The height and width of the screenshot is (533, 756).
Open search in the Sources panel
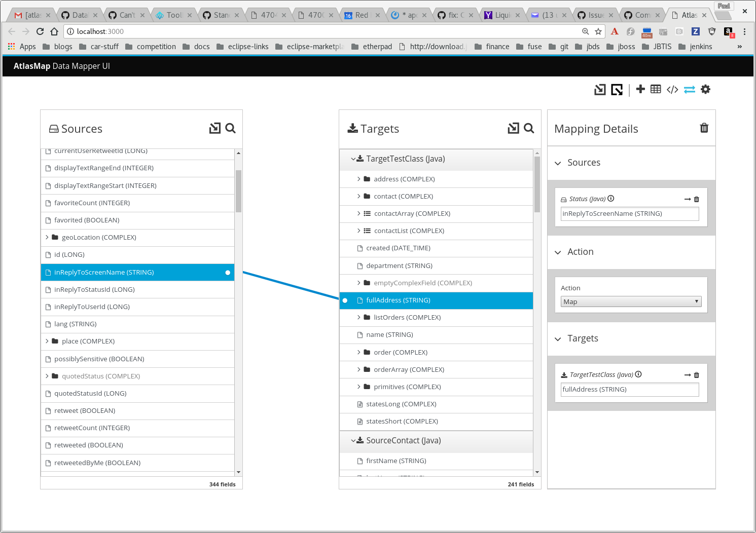231,128
